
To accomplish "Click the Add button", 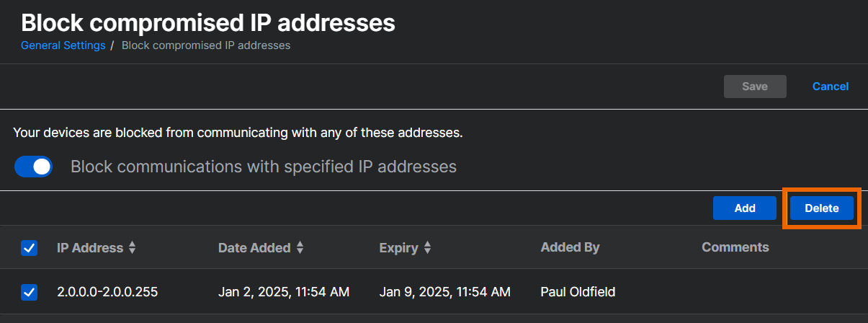I will [744, 208].
